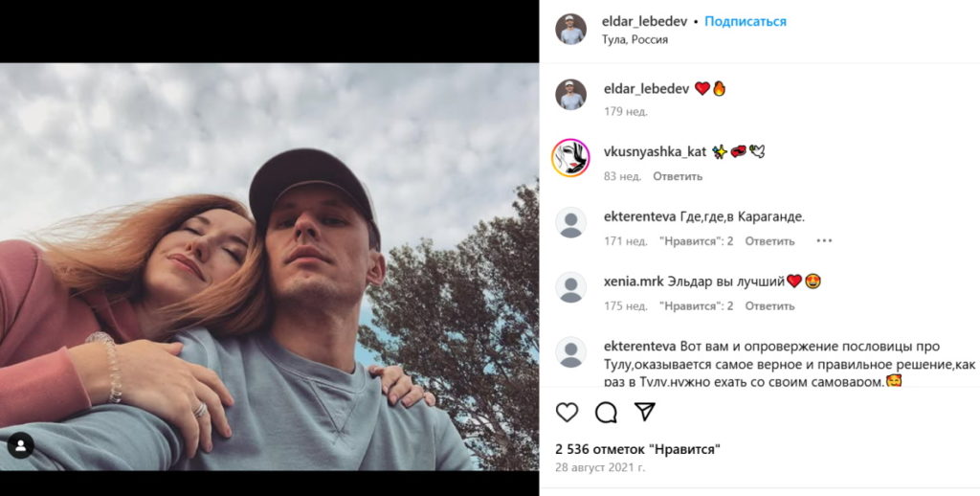Open more options for ekterenteva's Karaganda comment
The image size is (980, 496).
point(824,241)
